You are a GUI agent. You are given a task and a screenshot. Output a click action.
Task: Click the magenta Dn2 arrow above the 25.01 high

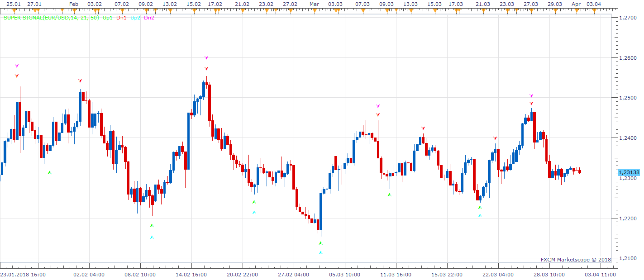(17, 66)
